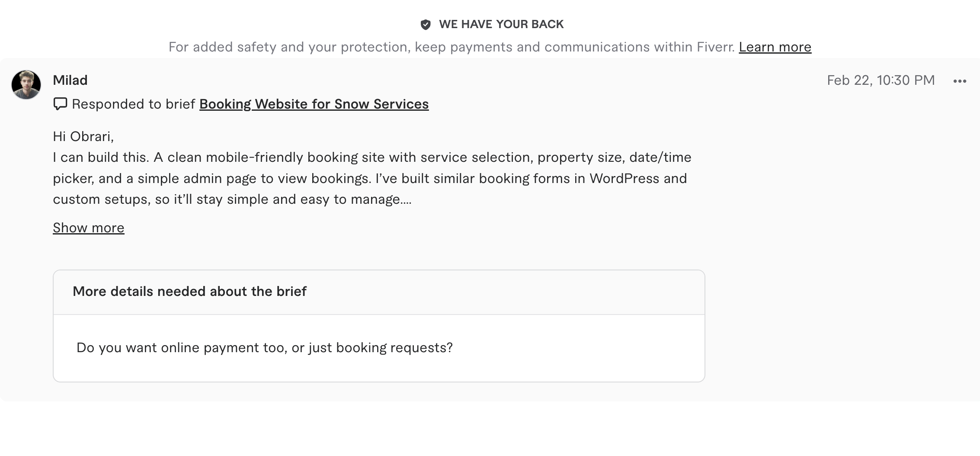Viewport: 980px width, 456px height.
Task: Reveal the full proposal text with Show more
Action: tap(88, 227)
